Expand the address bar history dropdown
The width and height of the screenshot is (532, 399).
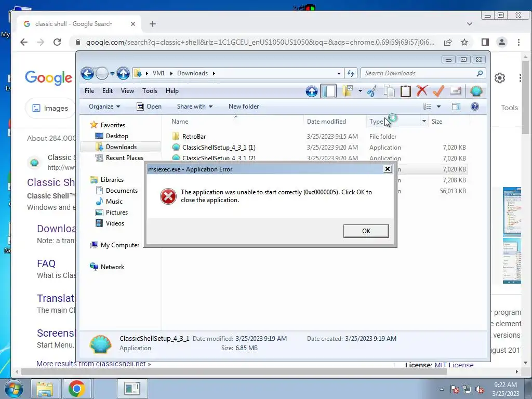click(x=339, y=73)
